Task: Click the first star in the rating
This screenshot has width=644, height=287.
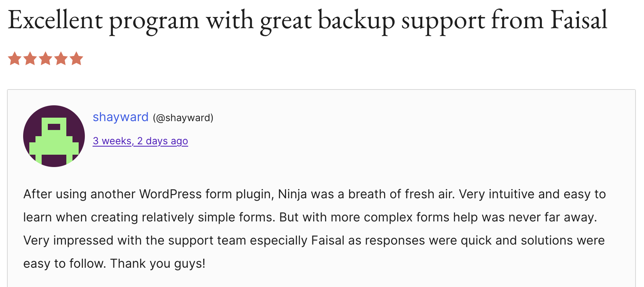Action: pyautogui.click(x=15, y=59)
